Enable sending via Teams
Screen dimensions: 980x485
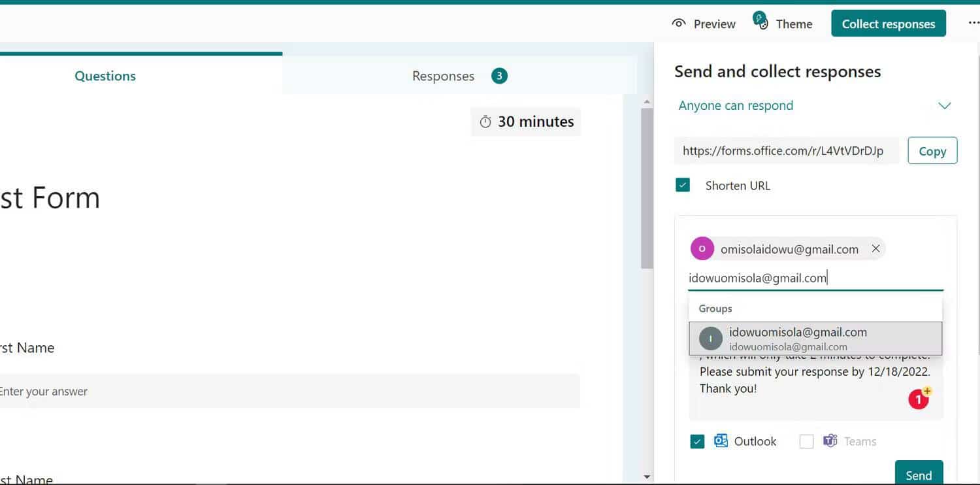[x=806, y=441]
